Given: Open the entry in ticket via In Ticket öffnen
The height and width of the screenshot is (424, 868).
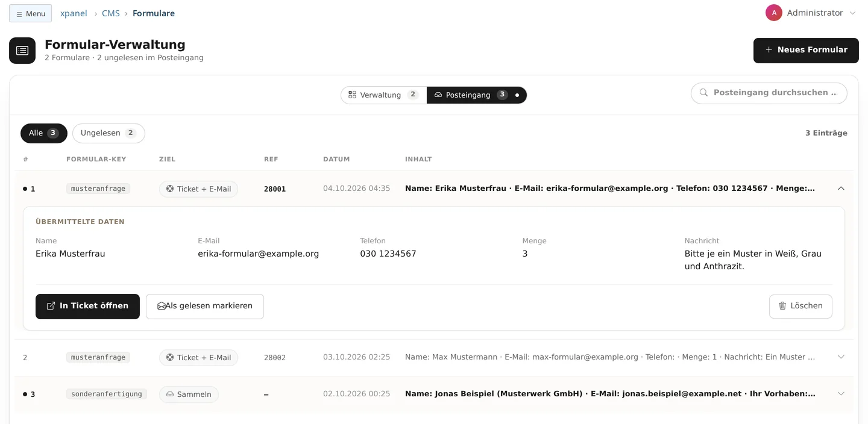Looking at the screenshot, I should click(87, 306).
